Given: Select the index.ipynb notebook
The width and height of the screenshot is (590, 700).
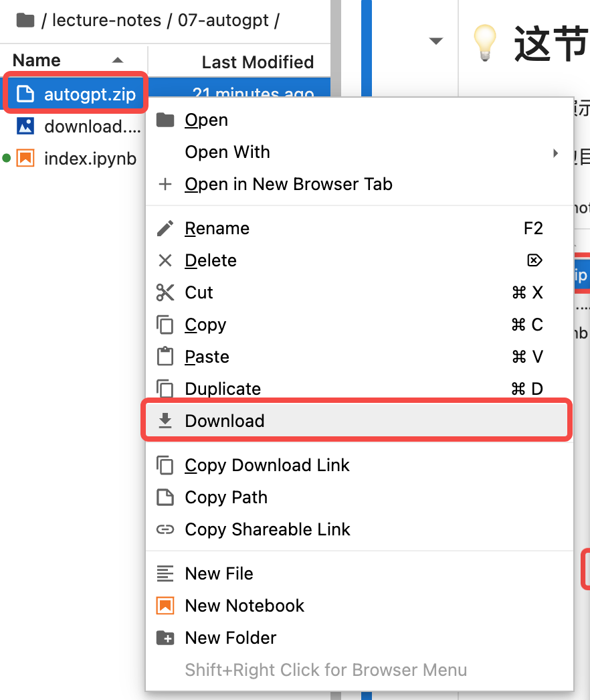Looking at the screenshot, I should (75, 159).
